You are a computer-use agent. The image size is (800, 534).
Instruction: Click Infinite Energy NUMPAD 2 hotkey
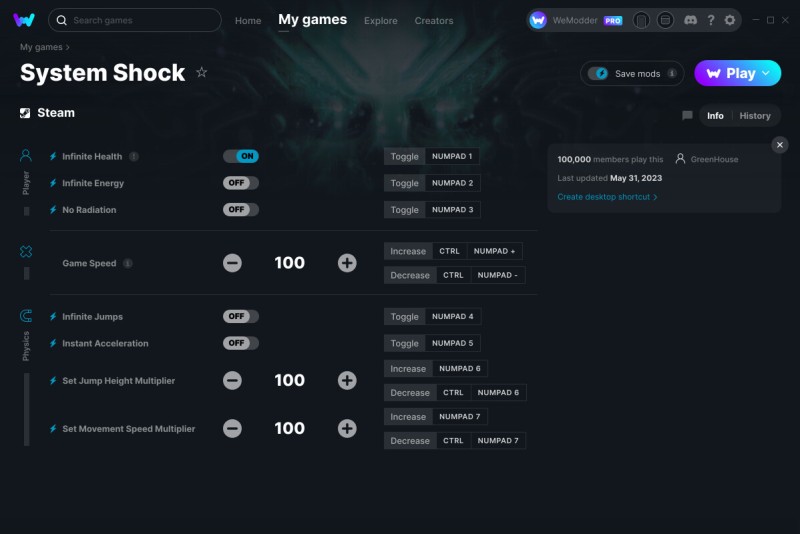[453, 183]
